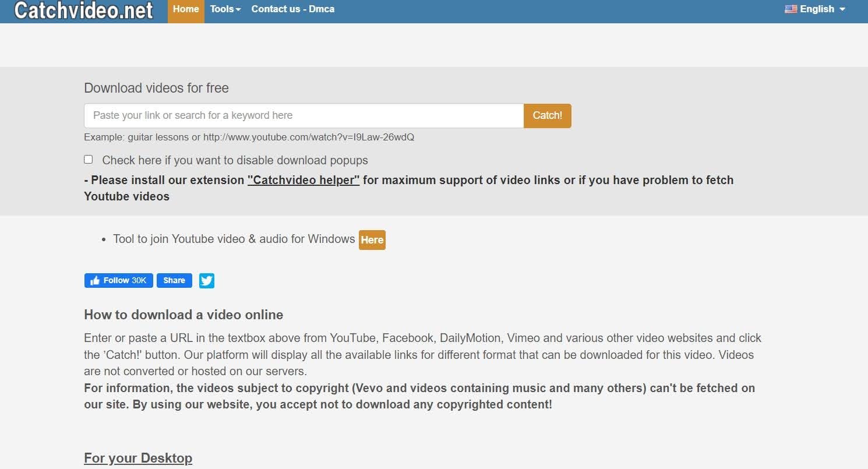Click the Catchvideo.net site logo
Image resolution: width=868 pixels, height=469 pixels.
83,10
